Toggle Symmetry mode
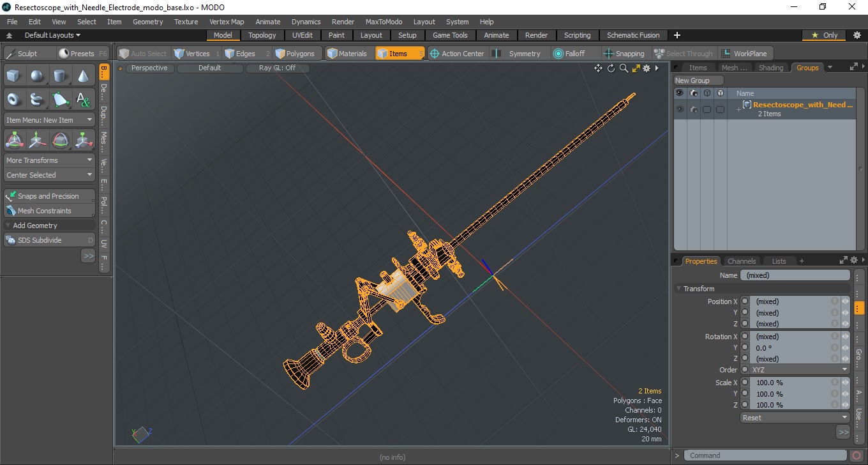The width and height of the screenshot is (868, 465). [518, 54]
